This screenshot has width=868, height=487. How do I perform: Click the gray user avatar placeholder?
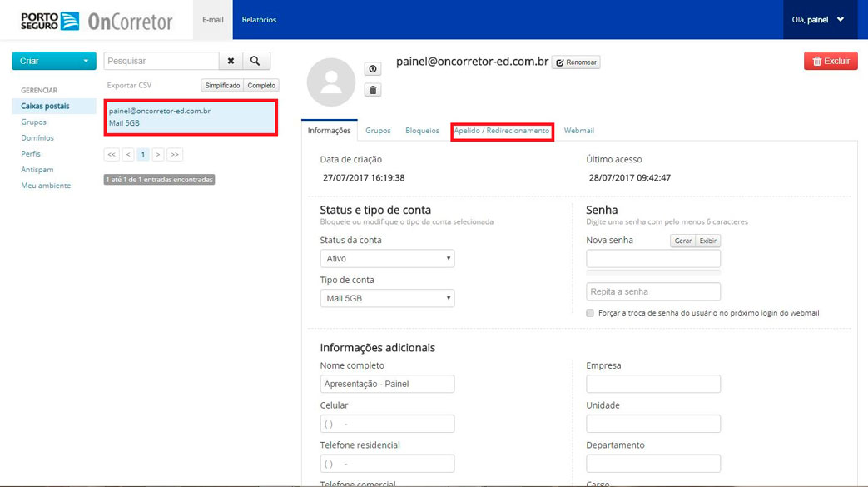(x=331, y=82)
